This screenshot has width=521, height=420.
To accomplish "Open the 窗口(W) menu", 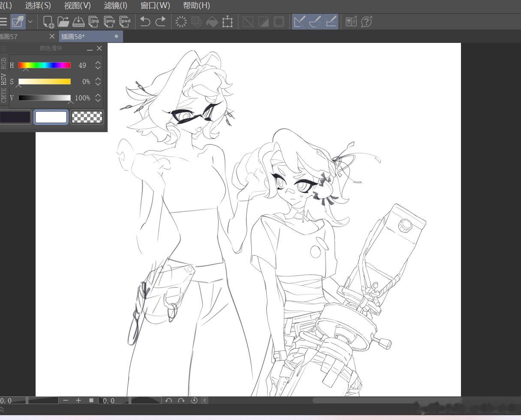I will (x=155, y=6).
